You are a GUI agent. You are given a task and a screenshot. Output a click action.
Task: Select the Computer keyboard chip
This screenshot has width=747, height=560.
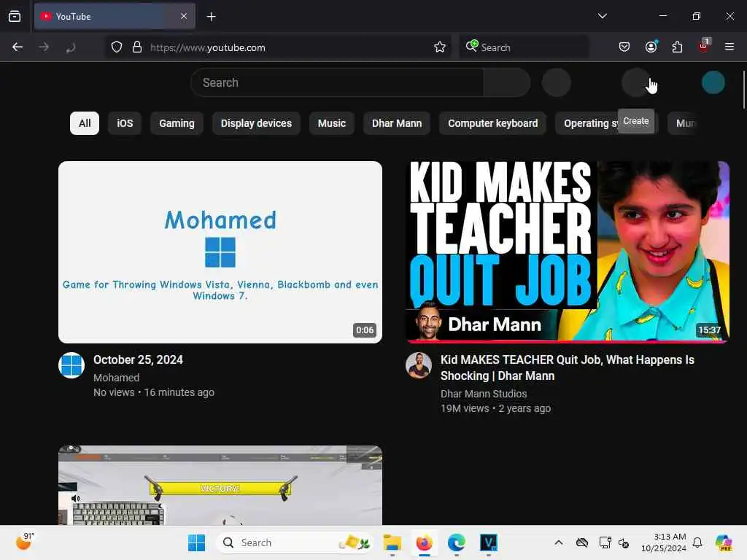[x=492, y=123]
